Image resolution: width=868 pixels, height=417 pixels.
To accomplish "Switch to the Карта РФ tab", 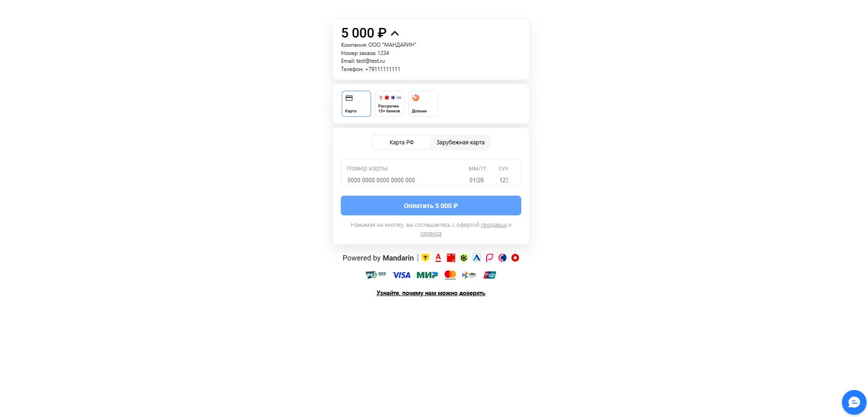I will (401, 143).
